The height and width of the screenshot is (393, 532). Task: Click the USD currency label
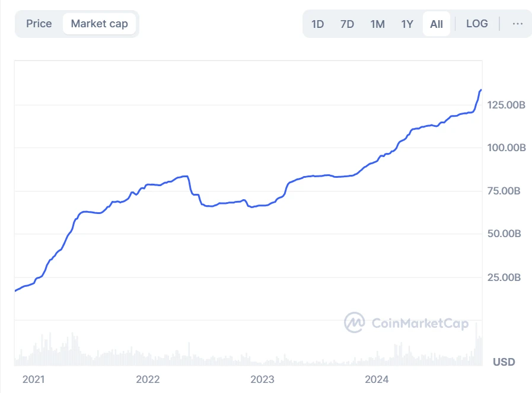504,362
